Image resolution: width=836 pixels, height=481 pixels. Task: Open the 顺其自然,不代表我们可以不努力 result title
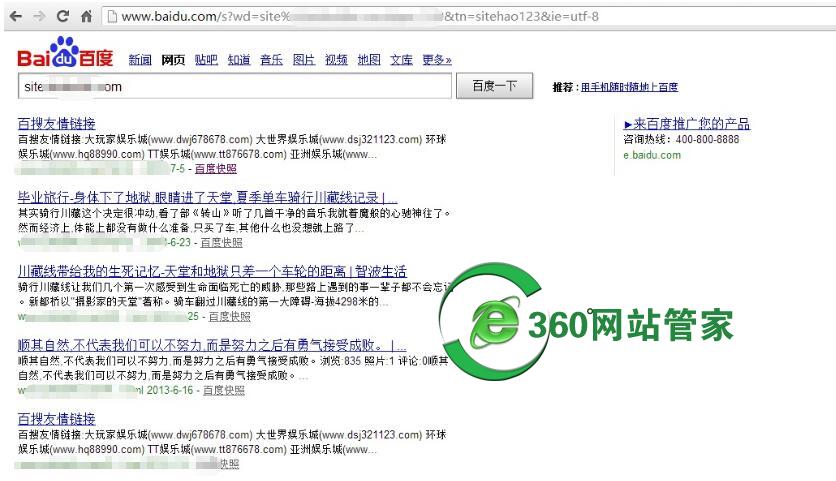[x=212, y=345]
